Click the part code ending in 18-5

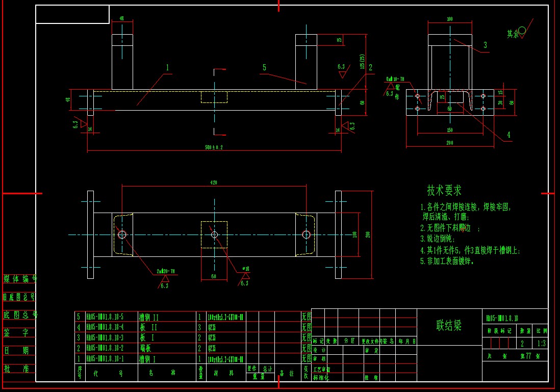(x=105, y=317)
